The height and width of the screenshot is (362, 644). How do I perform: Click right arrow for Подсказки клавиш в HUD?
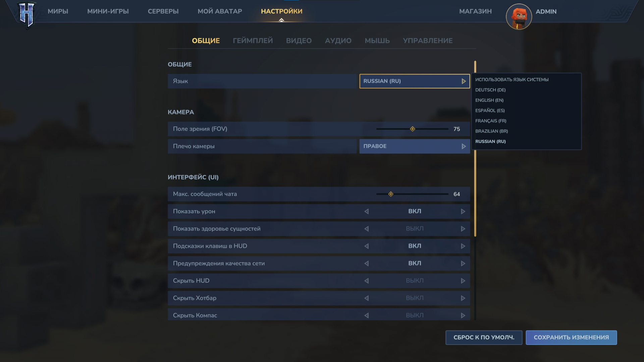[463, 246]
